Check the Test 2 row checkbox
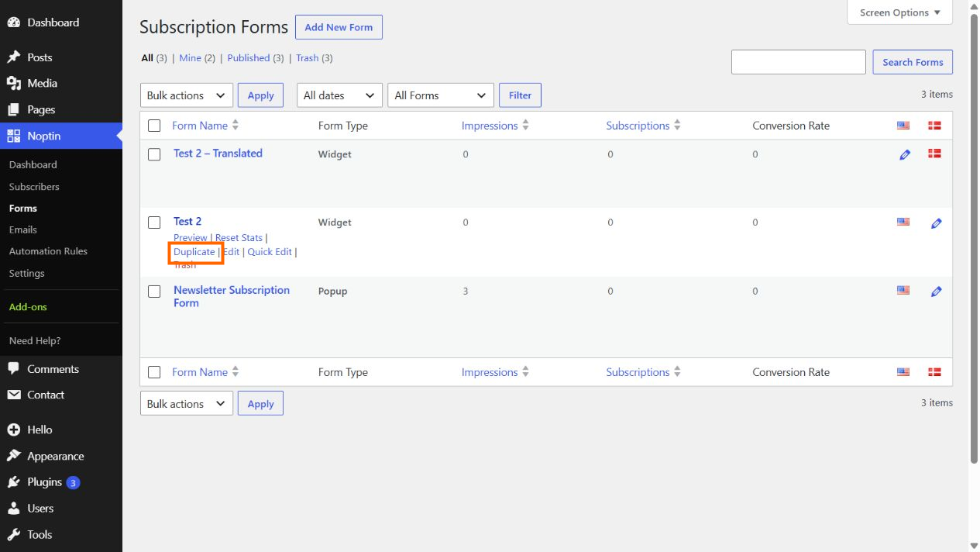The width and height of the screenshot is (980, 552). 154,223
